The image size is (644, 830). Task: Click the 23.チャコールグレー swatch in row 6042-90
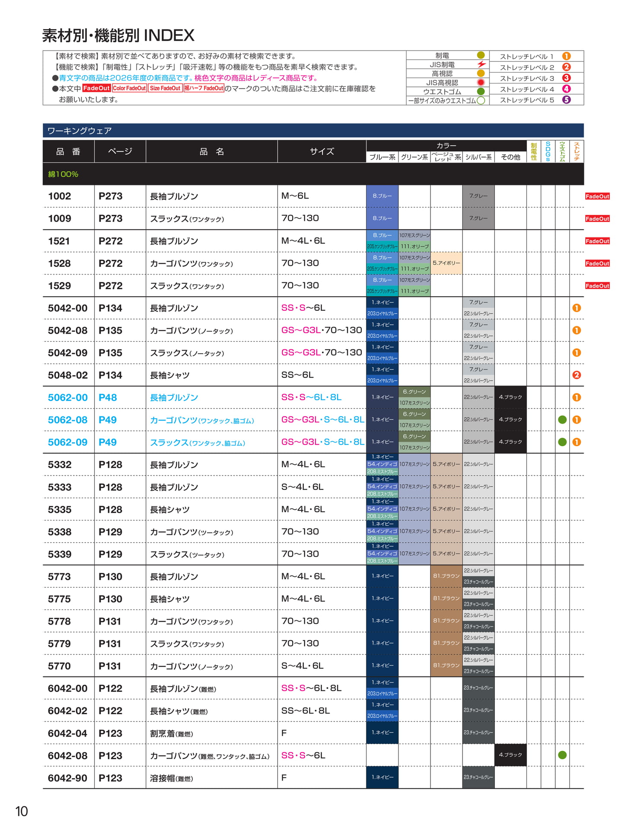(478, 777)
